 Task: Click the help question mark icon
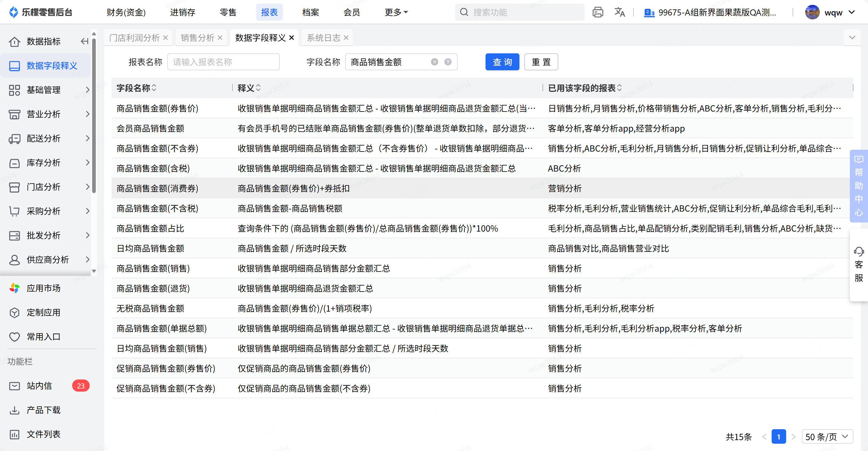point(448,62)
